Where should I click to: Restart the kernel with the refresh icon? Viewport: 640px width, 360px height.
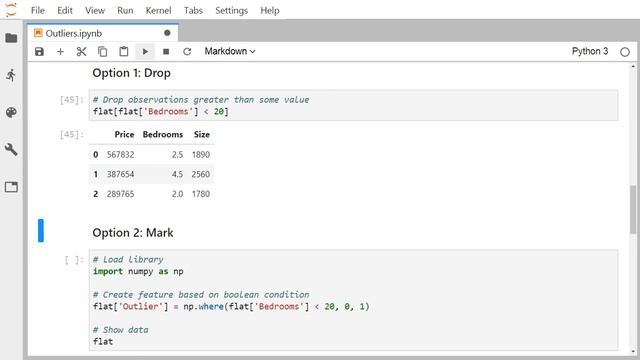187,51
